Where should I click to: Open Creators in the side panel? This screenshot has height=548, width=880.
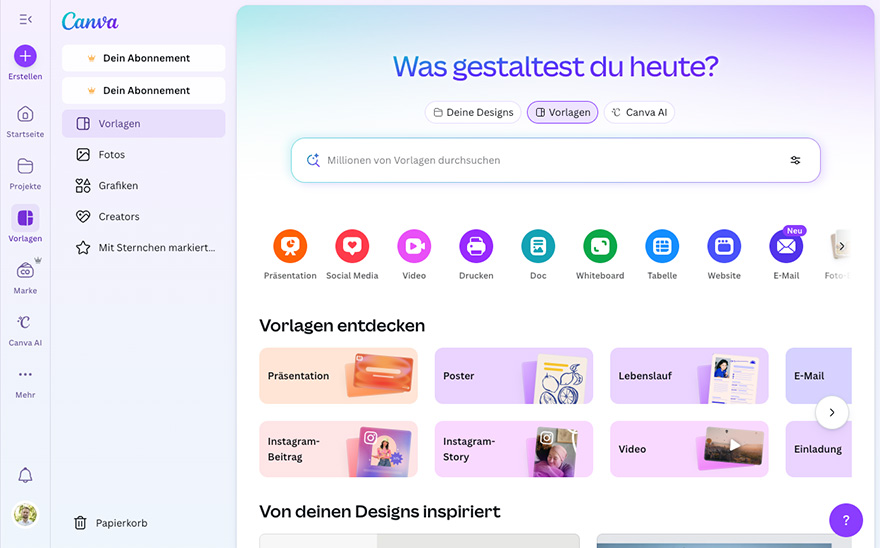pos(144,216)
